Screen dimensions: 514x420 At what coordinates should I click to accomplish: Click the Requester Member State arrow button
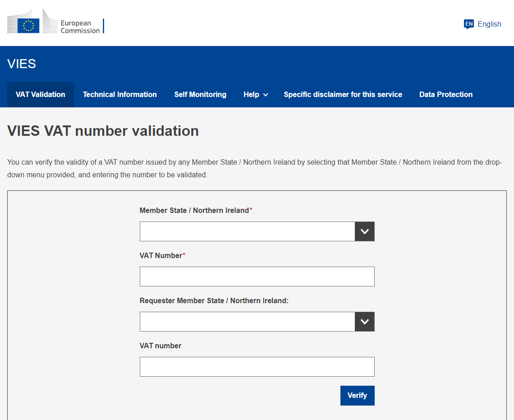pyautogui.click(x=364, y=322)
